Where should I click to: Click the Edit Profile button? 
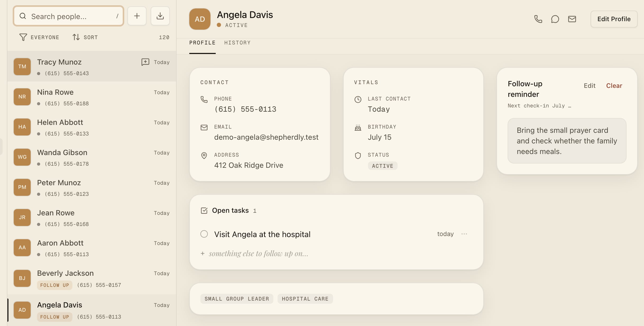click(x=614, y=19)
